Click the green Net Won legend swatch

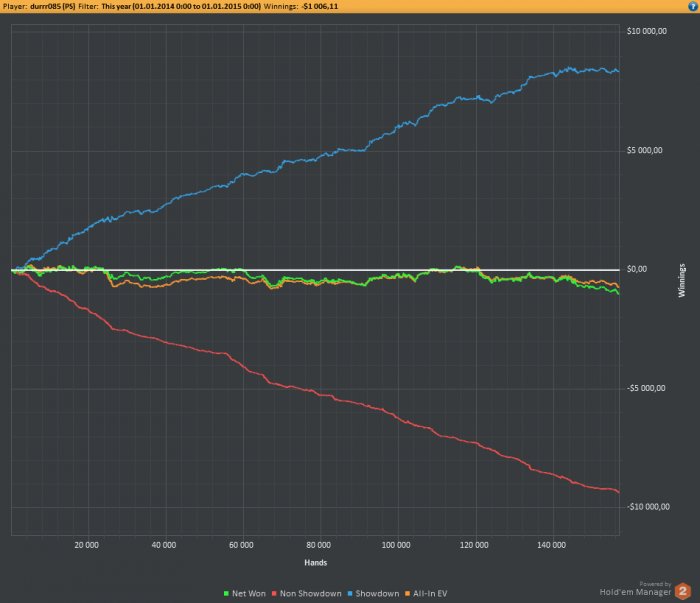(x=226, y=594)
